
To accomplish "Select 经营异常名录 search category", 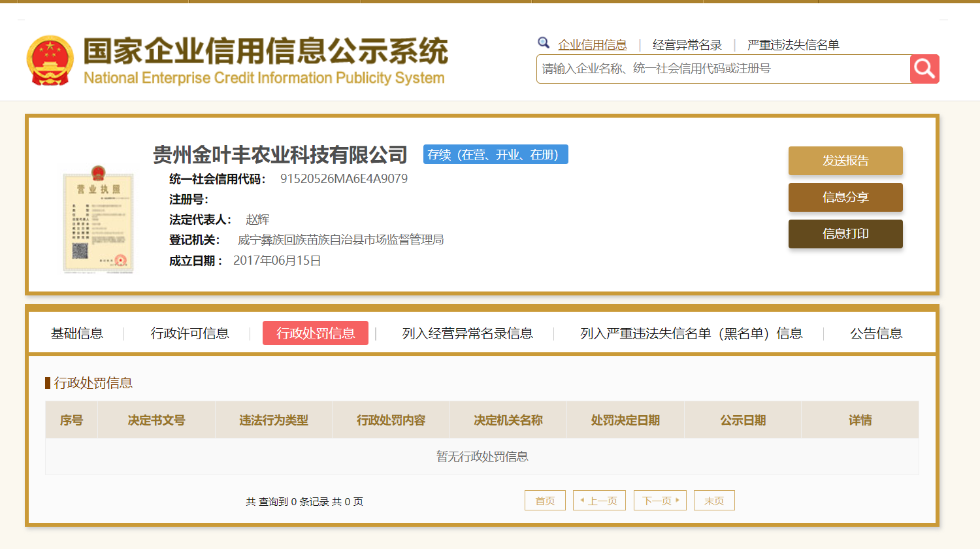I will (687, 44).
